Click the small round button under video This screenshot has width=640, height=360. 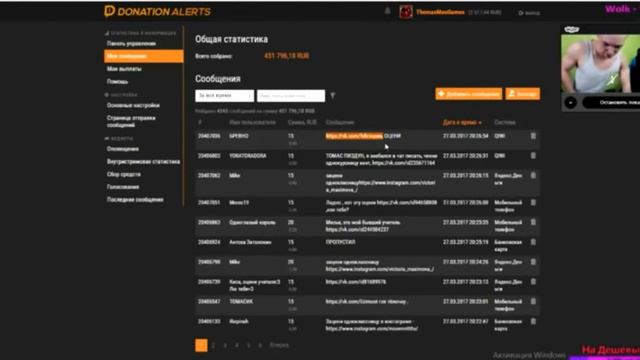click(x=571, y=102)
